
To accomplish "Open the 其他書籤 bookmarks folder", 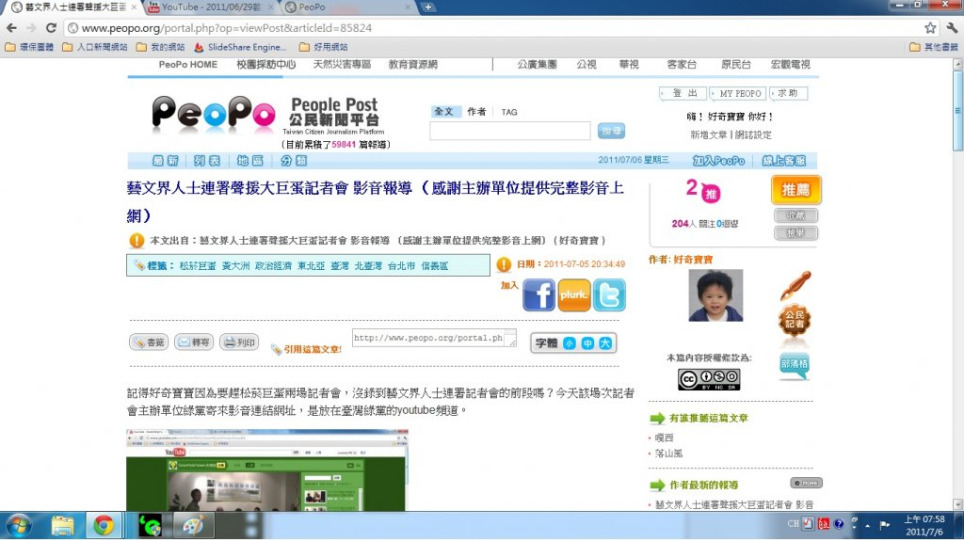I will point(934,47).
